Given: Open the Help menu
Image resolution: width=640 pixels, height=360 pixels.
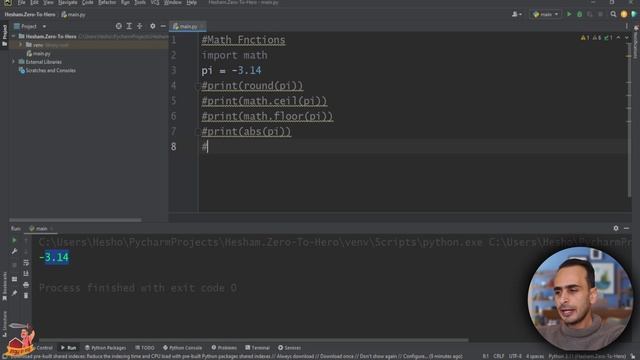Looking at the screenshot, I should 191,2.
